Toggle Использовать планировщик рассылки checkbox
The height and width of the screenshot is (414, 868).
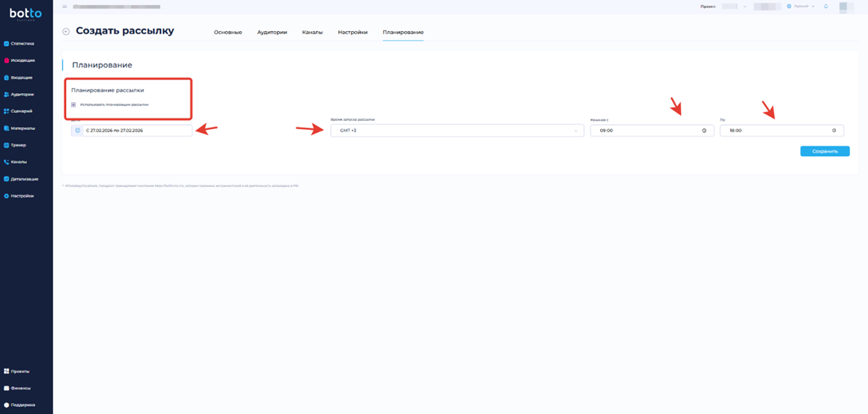(73, 105)
